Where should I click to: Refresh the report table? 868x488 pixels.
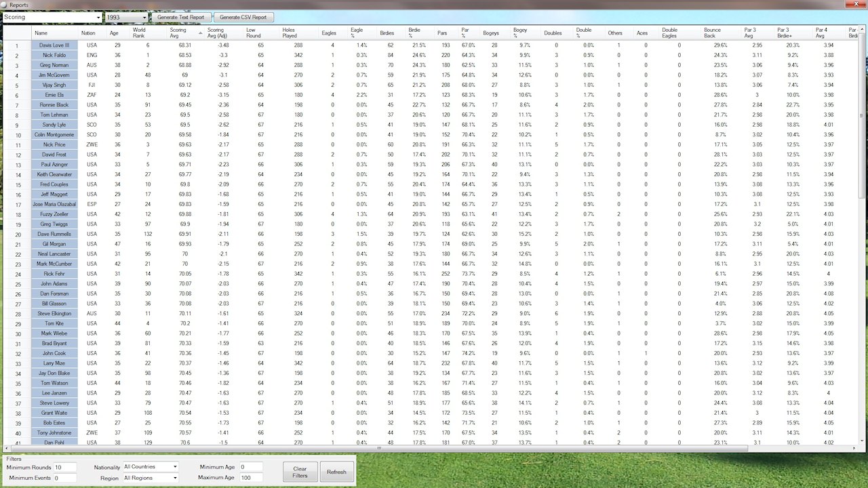click(336, 472)
